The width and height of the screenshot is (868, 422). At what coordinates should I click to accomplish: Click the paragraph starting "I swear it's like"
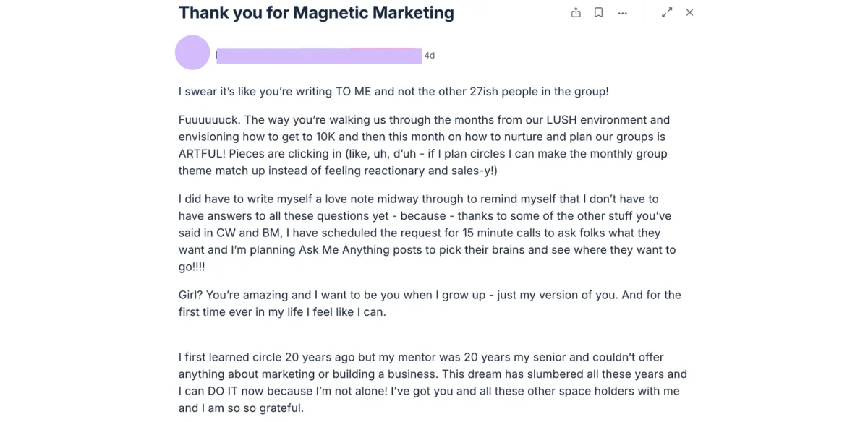click(393, 92)
